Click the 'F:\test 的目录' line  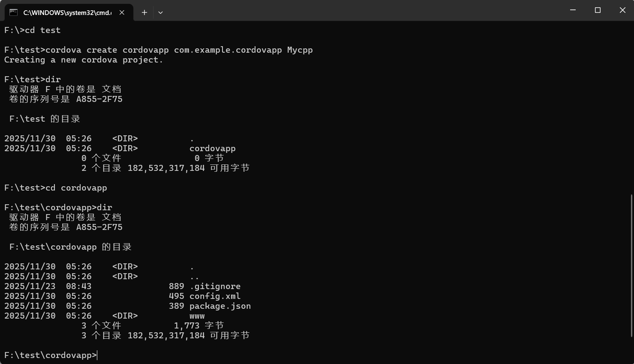click(x=45, y=119)
